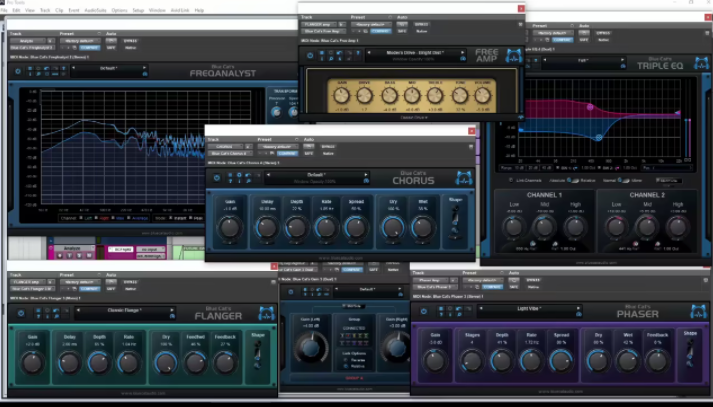Click the SAFE button in FreqAnalyst header
This screenshot has width=713, height=407.
pos(111,48)
